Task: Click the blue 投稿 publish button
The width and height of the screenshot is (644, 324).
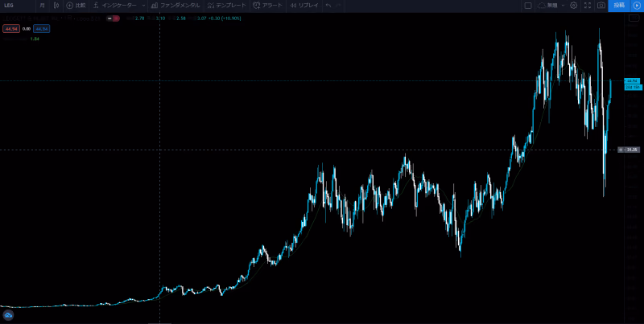Action: click(x=618, y=5)
